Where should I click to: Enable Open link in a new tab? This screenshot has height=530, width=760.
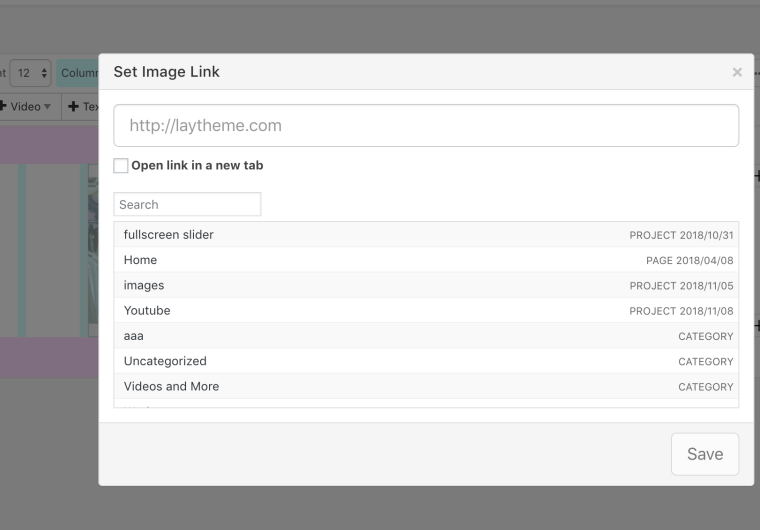tap(121, 166)
